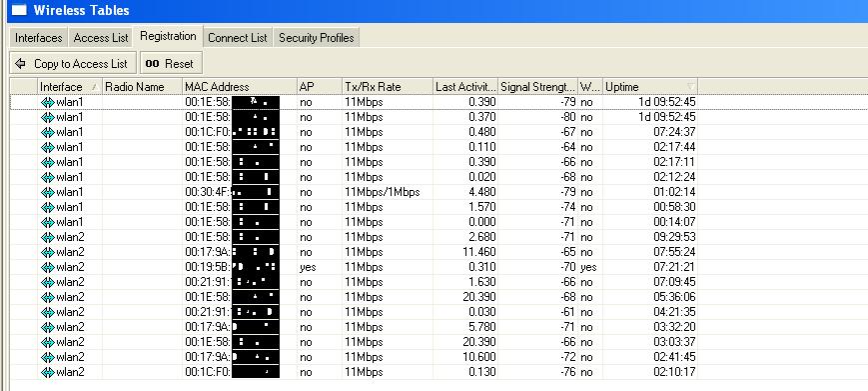
Task: Select wlan1 interface icon in the 11Mbps/1Mbps row
Action: [x=48, y=192]
